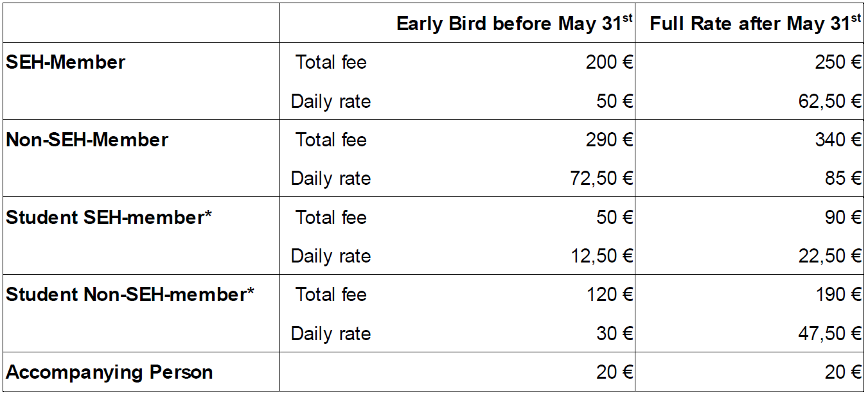Select the 85 € daily rate value

coord(844,178)
